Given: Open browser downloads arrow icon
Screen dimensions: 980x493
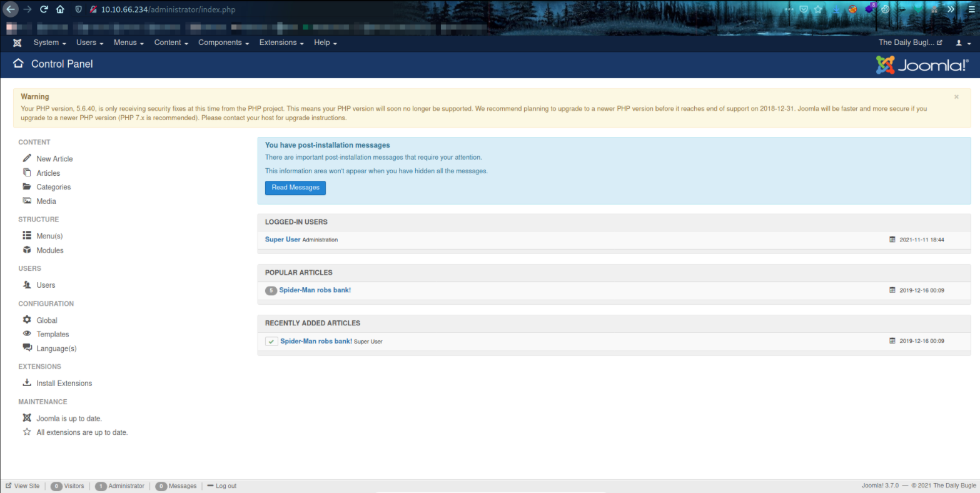Looking at the screenshot, I should click(836, 9).
